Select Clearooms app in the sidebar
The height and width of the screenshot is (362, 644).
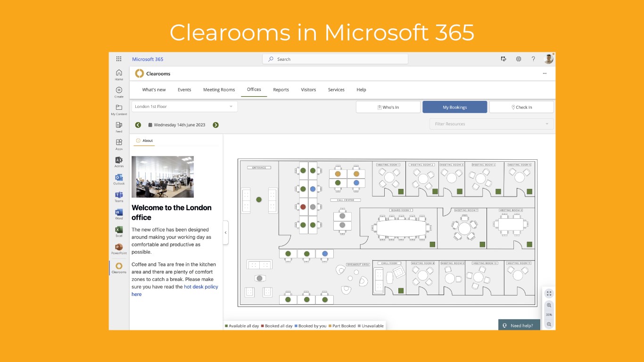(x=119, y=268)
